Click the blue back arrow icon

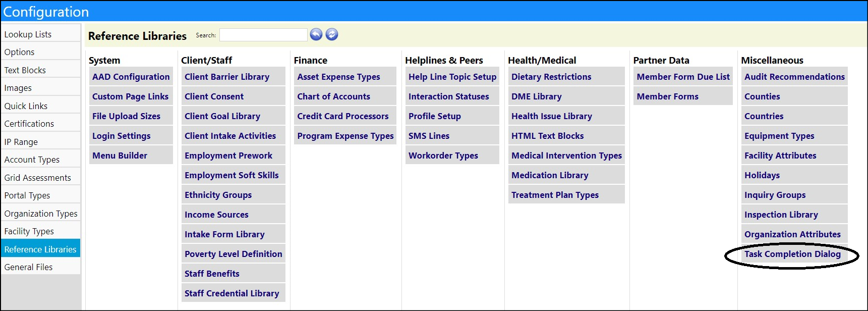(316, 34)
